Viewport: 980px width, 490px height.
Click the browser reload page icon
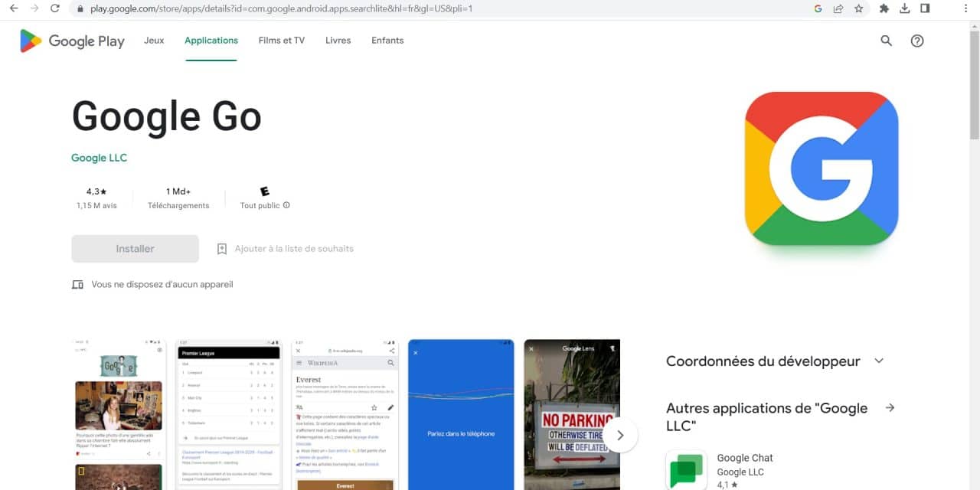pos(54,8)
